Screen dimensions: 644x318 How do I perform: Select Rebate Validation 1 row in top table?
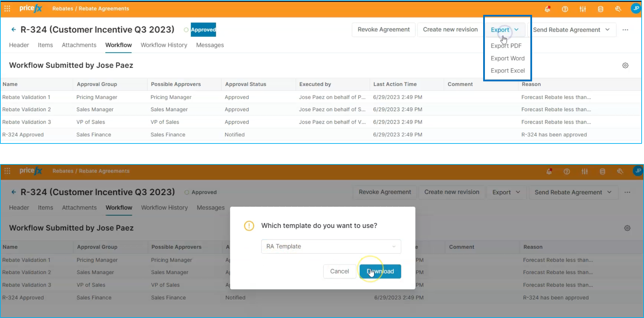coord(321,97)
